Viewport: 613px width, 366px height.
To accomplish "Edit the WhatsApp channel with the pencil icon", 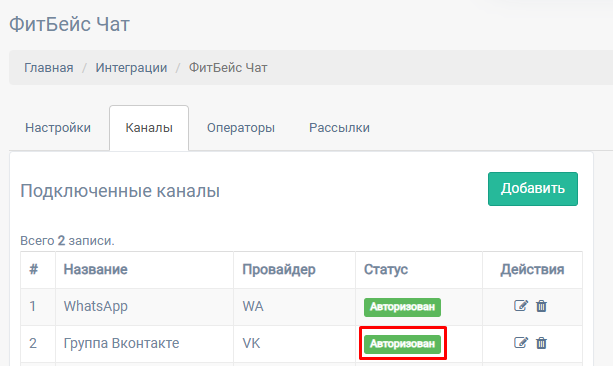I will click(x=521, y=305).
